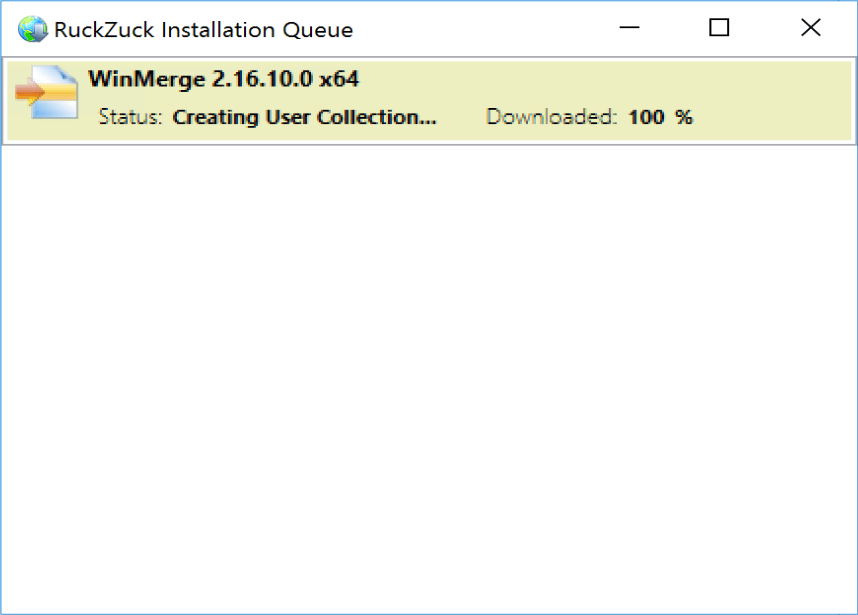The width and height of the screenshot is (858, 615).
Task: Select the WinMerge 2.16.10.0 x64 package name
Action: pyautogui.click(x=223, y=79)
